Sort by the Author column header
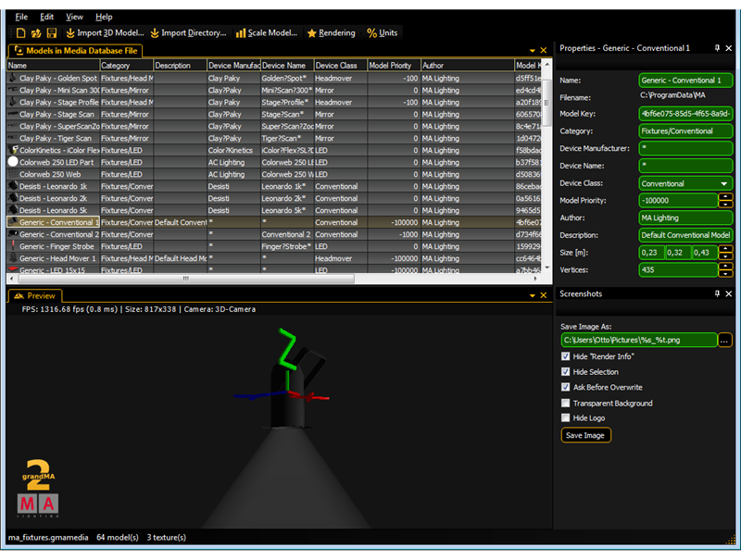 [468, 66]
